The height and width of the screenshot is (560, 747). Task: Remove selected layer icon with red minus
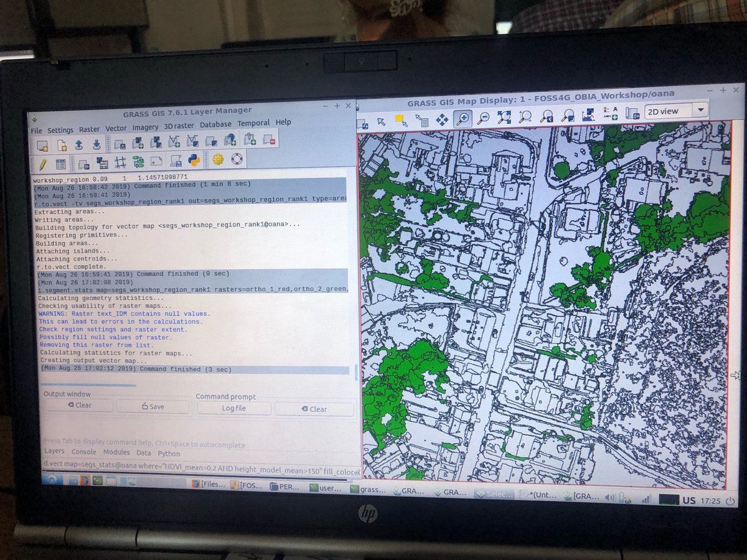tap(269, 139)
